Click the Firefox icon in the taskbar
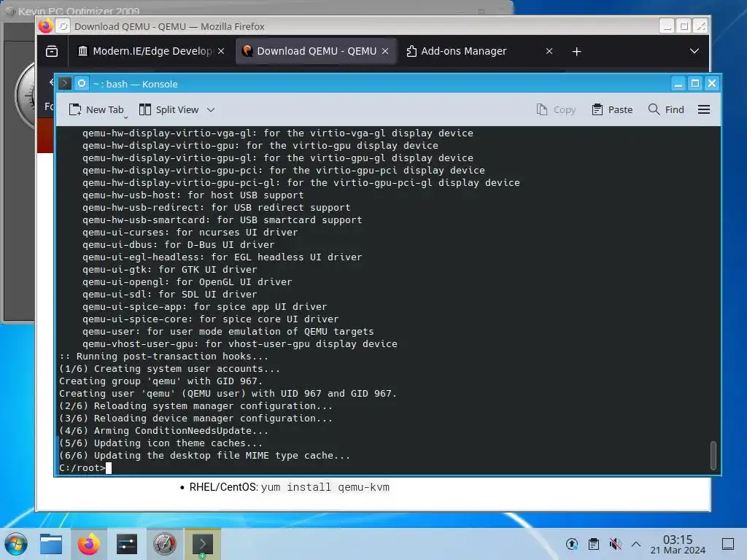The height and width of the screenshot is (560, 747). pyautogui.click(x=89, y=544)
